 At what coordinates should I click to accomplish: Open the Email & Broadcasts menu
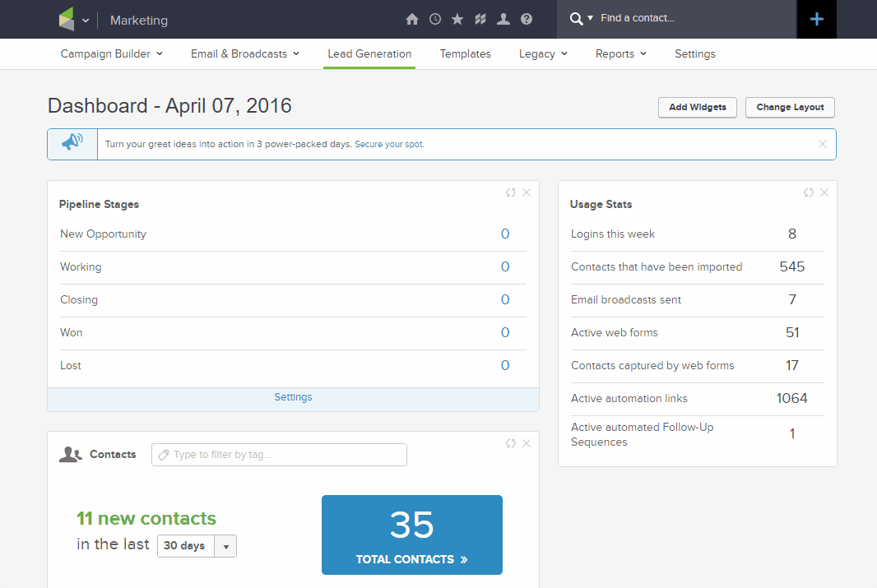245,53
